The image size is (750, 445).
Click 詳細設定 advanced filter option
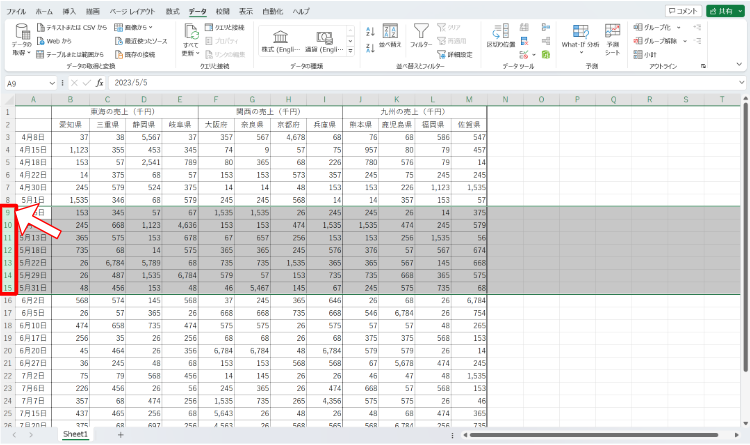[458, 54]
